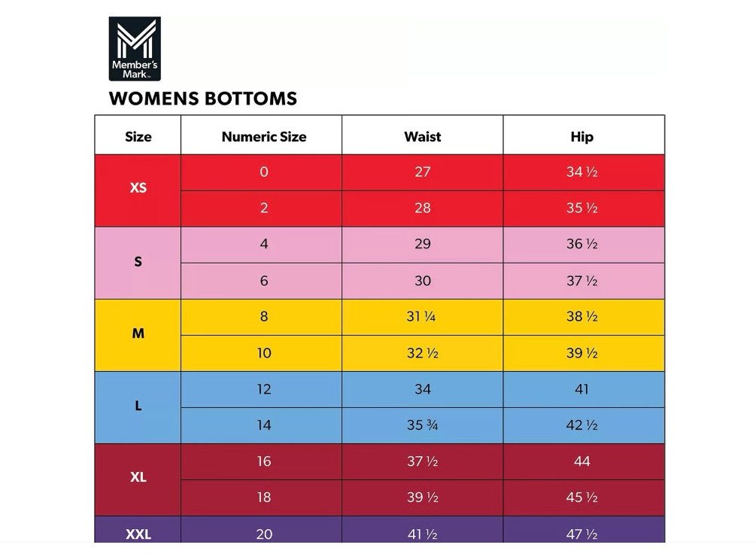The width and height of the screenshot is (756, 557).
Task: Select the blue L size cell
Action: 138,406
